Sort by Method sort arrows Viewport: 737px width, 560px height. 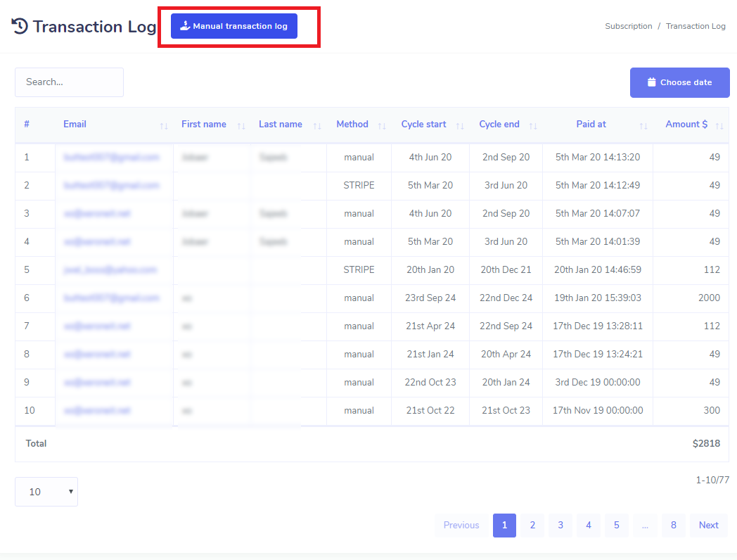[382, 126]
